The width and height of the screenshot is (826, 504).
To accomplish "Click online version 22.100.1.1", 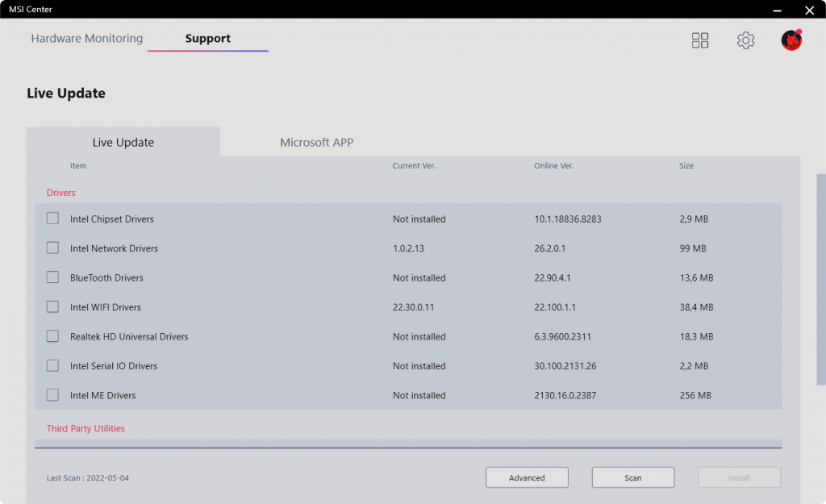I will pyautogui.click(x=555, y=307).
